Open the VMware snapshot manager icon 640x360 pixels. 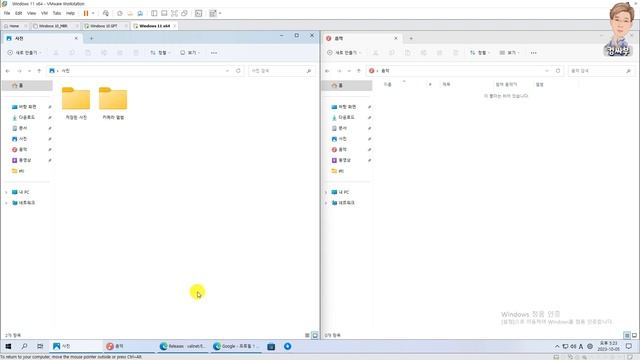[x=140, y=13]
